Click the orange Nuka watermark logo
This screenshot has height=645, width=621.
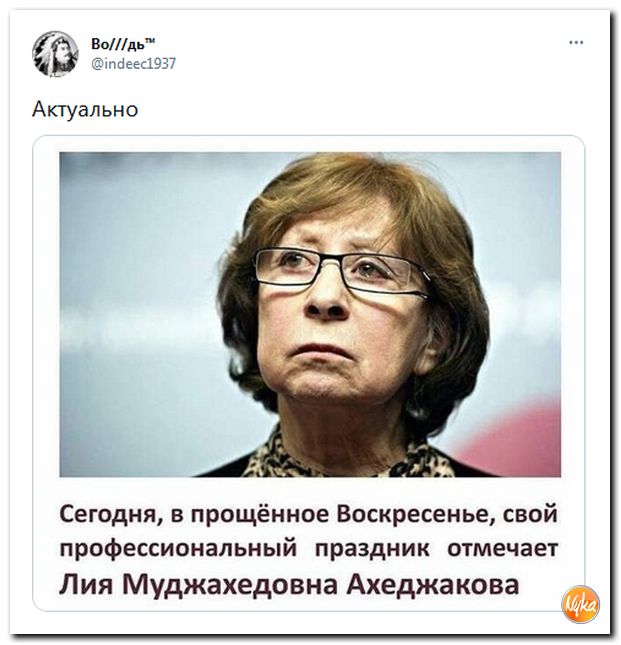[580, 604]
